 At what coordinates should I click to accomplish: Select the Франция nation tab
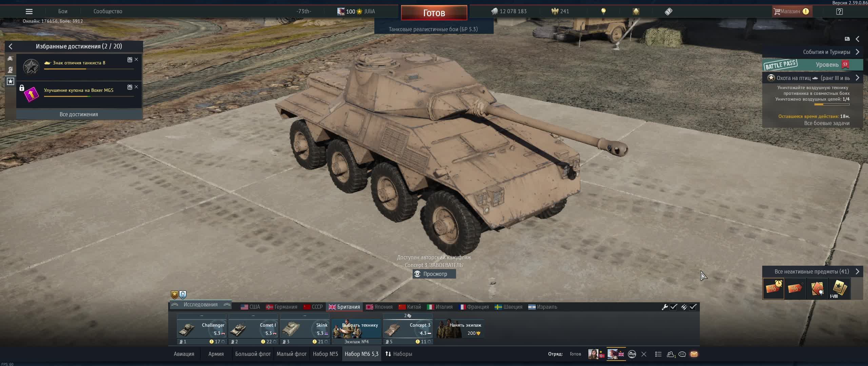(x=474, y=307)
